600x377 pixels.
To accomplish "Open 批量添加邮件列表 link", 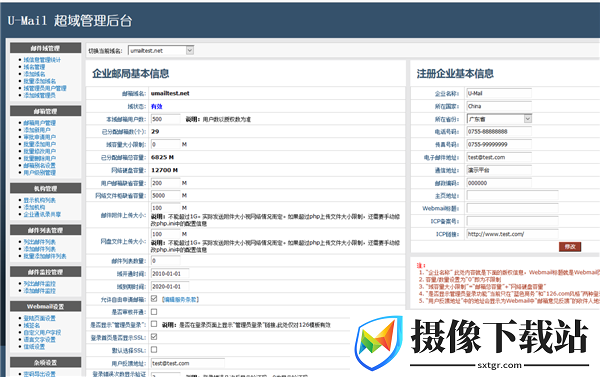I will click(x=45, y=256).
